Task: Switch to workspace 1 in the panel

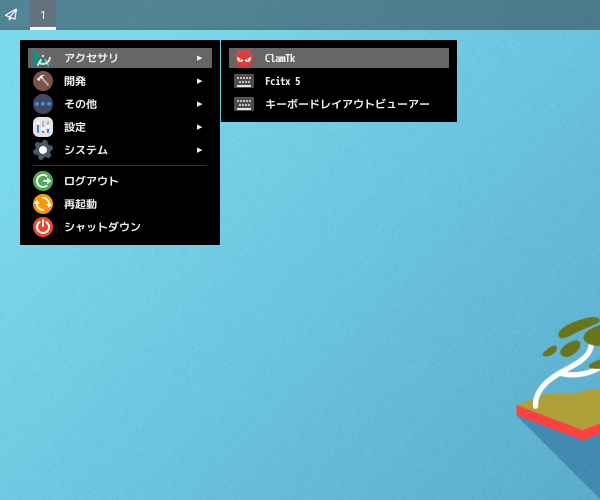Action: coord(43,15)
